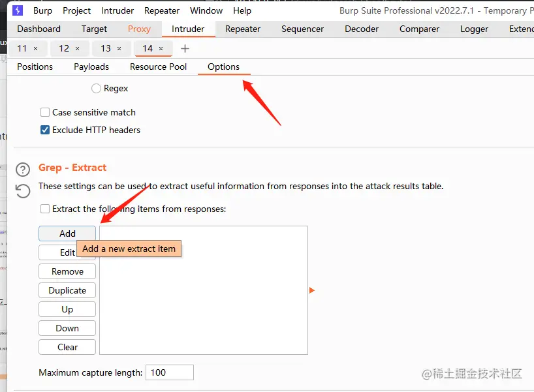Open the Help menu

tap(242, 10)
